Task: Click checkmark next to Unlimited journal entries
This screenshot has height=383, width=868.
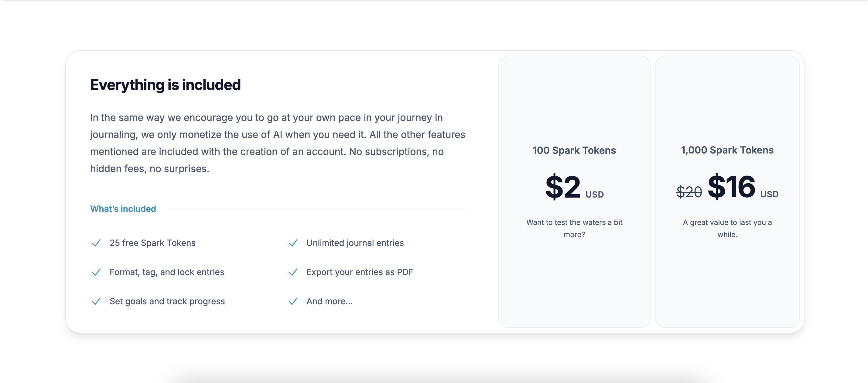Action: (293, 243)
